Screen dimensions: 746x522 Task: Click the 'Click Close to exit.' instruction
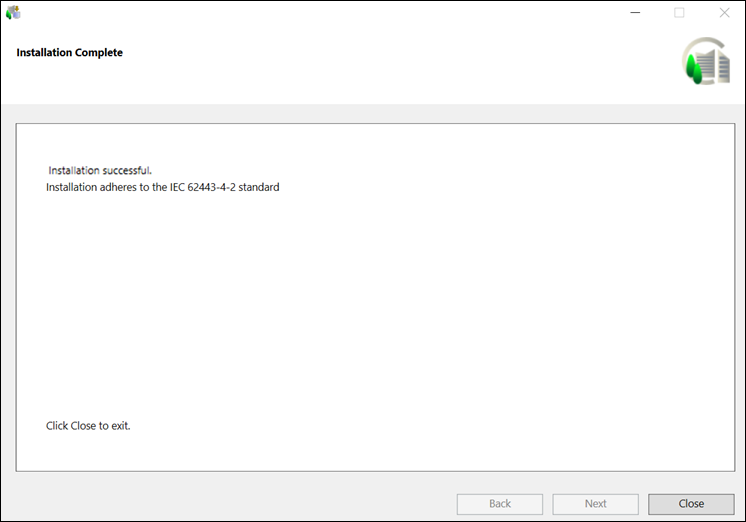click(88, 426)
